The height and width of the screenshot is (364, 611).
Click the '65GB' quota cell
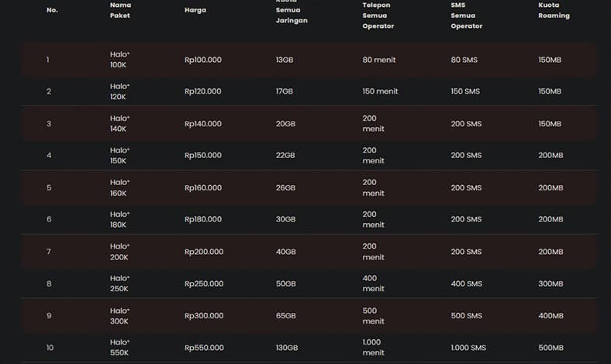point(286,316)
